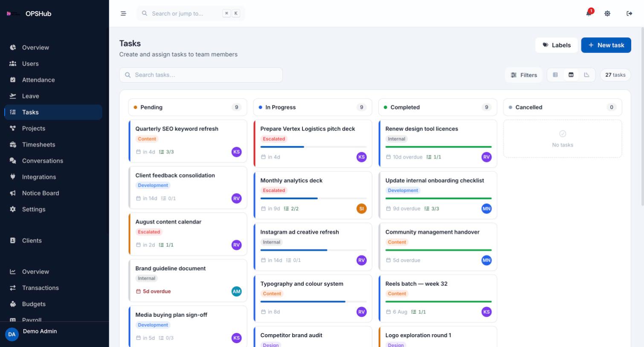Viewport: 644px width, 347px height.
Task: Click the 5d overdue text on Brand guideline document
Action: click(157, 292)
